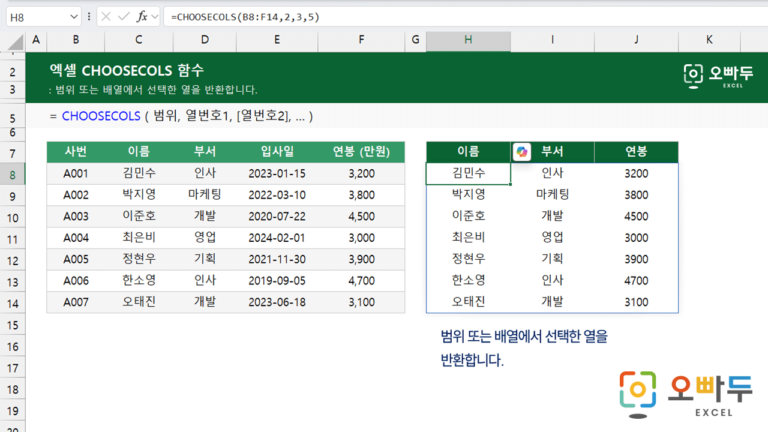This screenshot has width=768, height=432.
Task: Open the formula bar options dots
Action: (89, 17)
